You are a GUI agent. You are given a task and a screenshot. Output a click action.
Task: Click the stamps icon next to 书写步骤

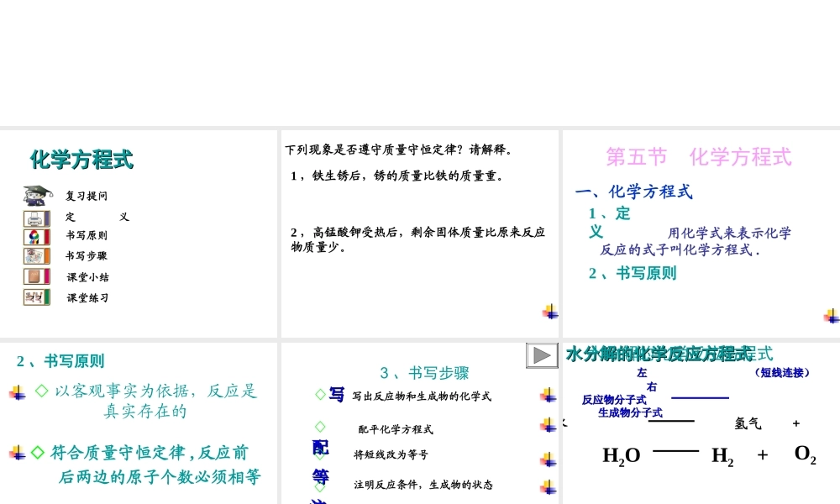36,256
